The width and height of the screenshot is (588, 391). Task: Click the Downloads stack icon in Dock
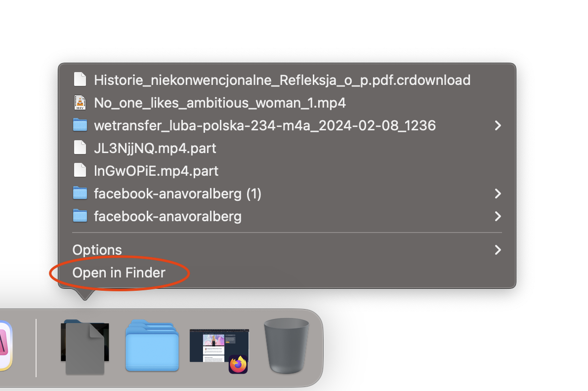[85, 347]
